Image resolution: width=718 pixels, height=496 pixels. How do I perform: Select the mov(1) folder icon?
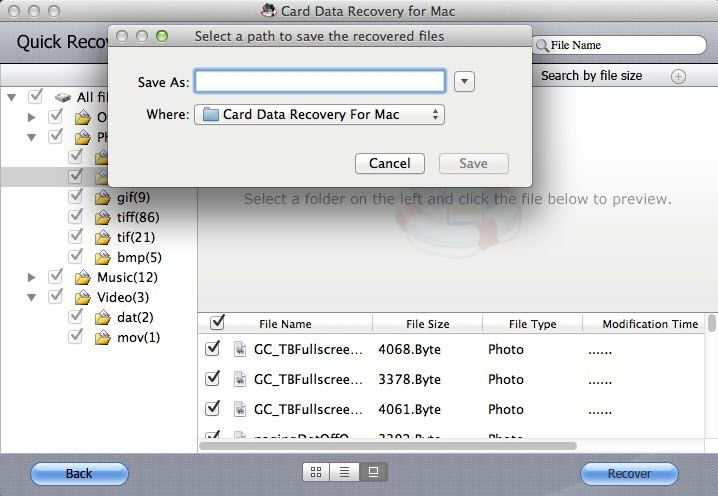click(101, 337)
